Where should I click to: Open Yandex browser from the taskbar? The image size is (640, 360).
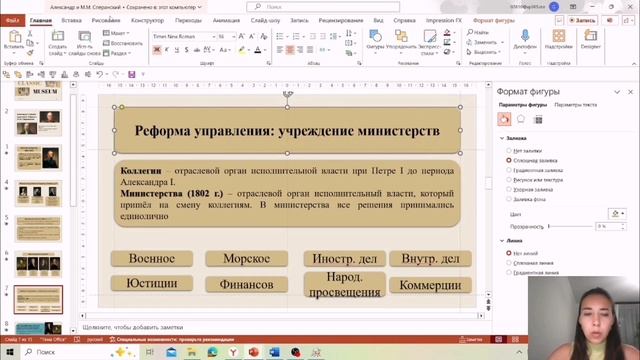point(233,352)
